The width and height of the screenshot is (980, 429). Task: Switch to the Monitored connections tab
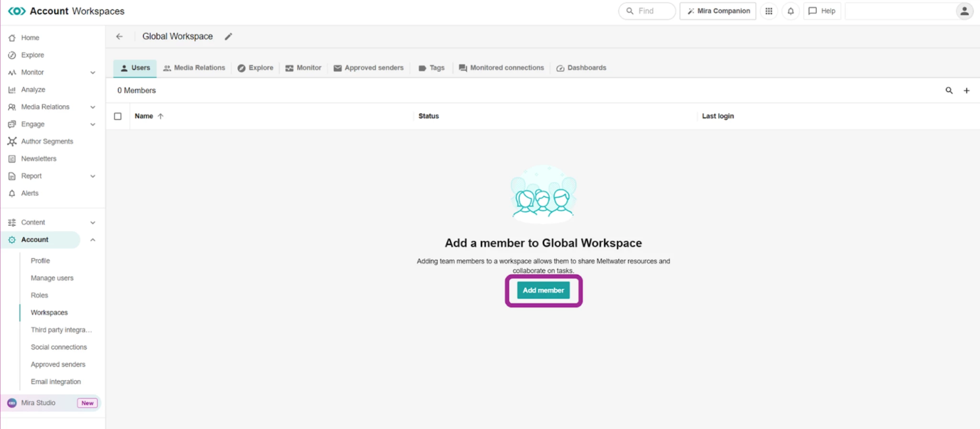(x=501, y=68)
